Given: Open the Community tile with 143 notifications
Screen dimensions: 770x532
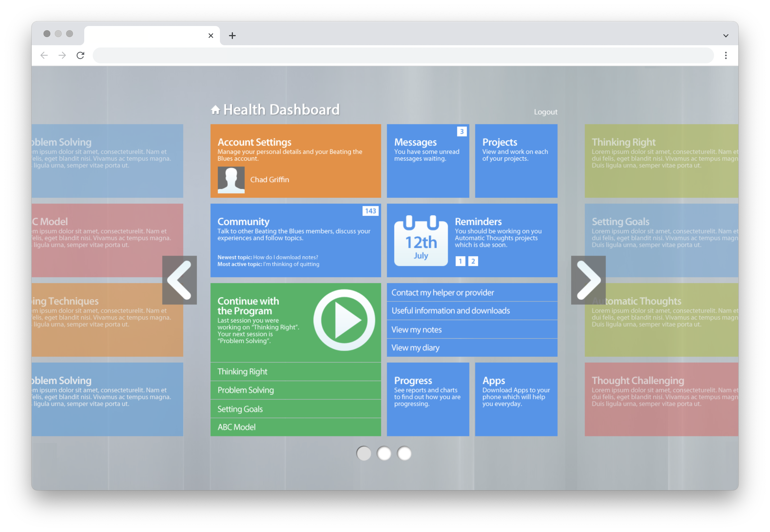Looking at the screenshot, I should [295, 240].
